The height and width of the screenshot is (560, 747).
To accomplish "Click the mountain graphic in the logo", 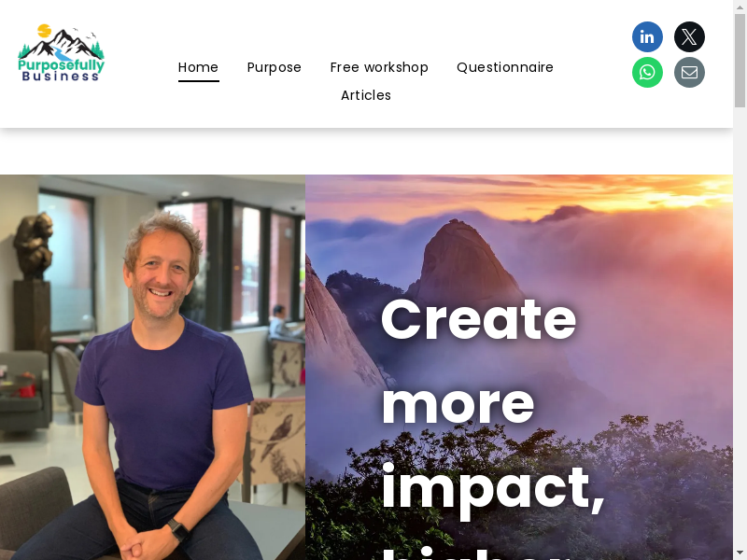I will pyautogui.click(x=62, y=43).
